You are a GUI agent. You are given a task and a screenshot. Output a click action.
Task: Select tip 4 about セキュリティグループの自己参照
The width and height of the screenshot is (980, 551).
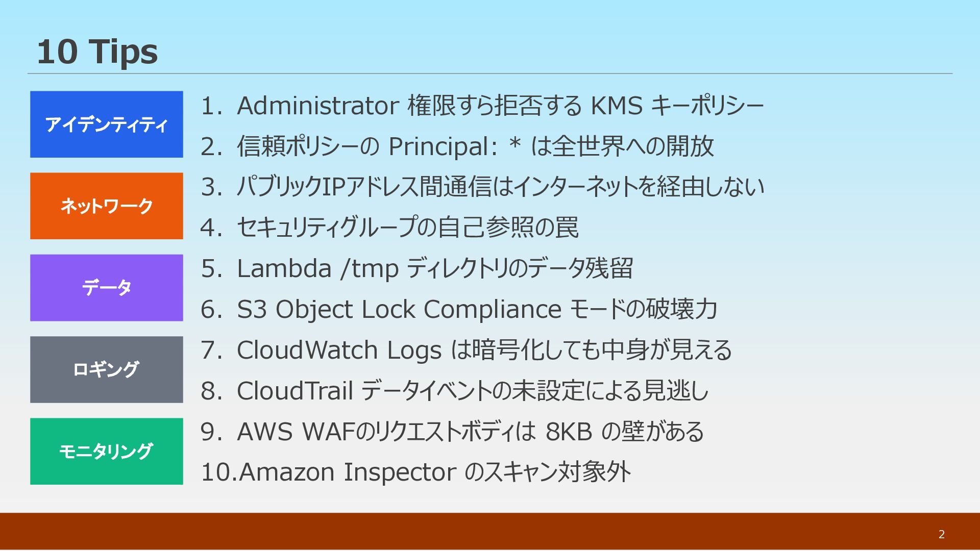click(x=390, y=228)
